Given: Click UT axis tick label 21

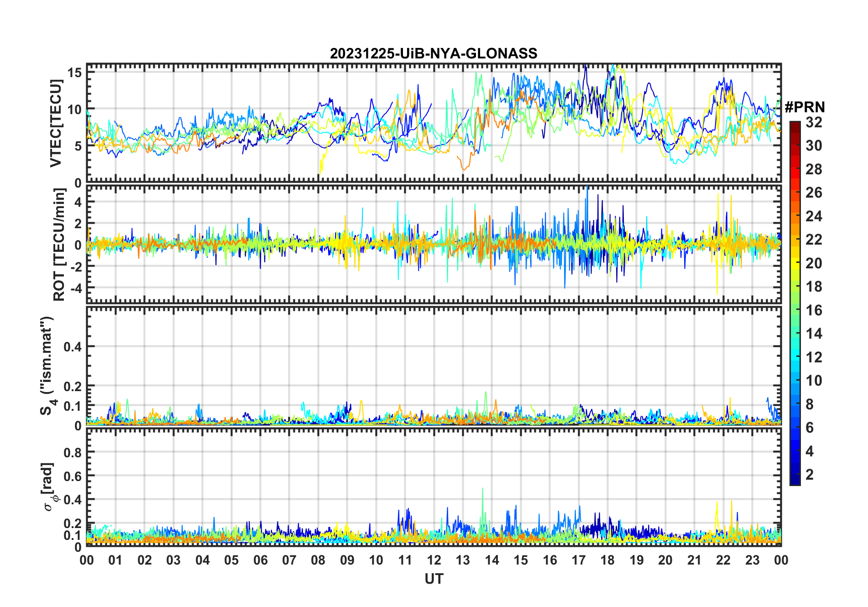Looking at the screenshot, I should [x=695, y=560].
